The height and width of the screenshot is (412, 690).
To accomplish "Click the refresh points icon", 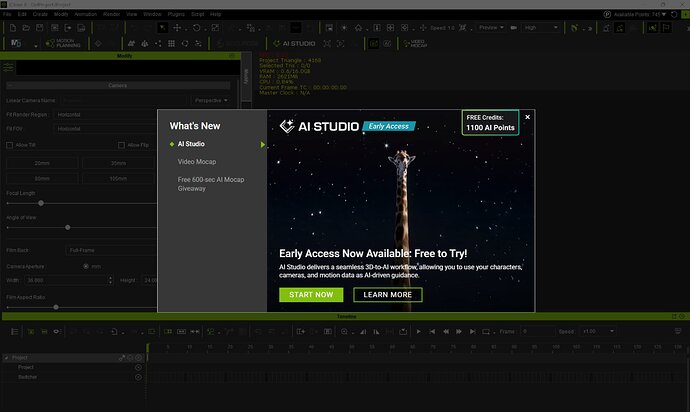I will coord(674,14).
